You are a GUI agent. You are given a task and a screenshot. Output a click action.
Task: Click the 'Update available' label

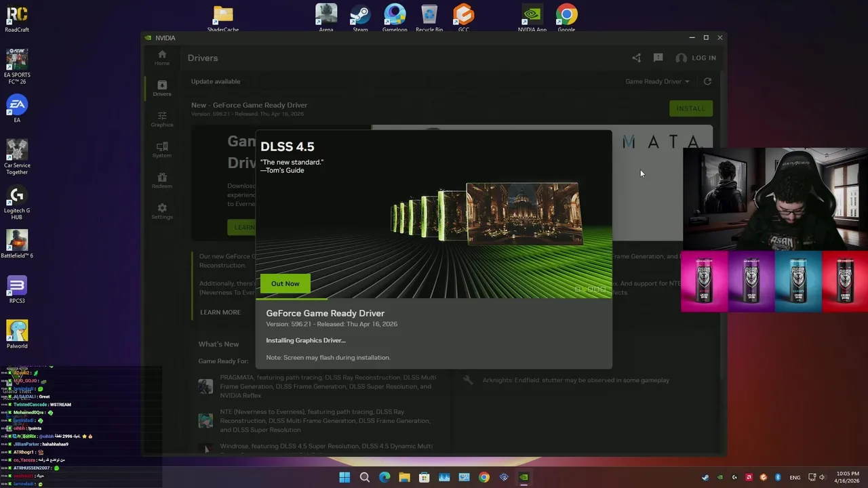pos(216,81)
